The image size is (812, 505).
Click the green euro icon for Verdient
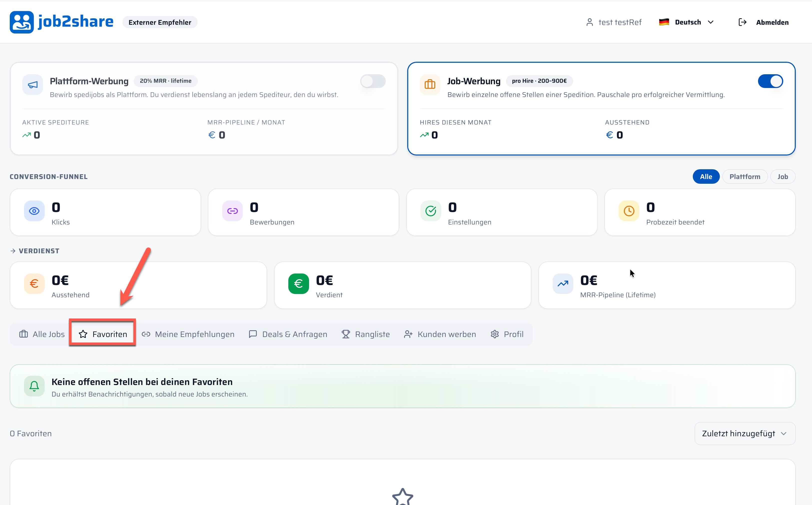tap(298, 283)
